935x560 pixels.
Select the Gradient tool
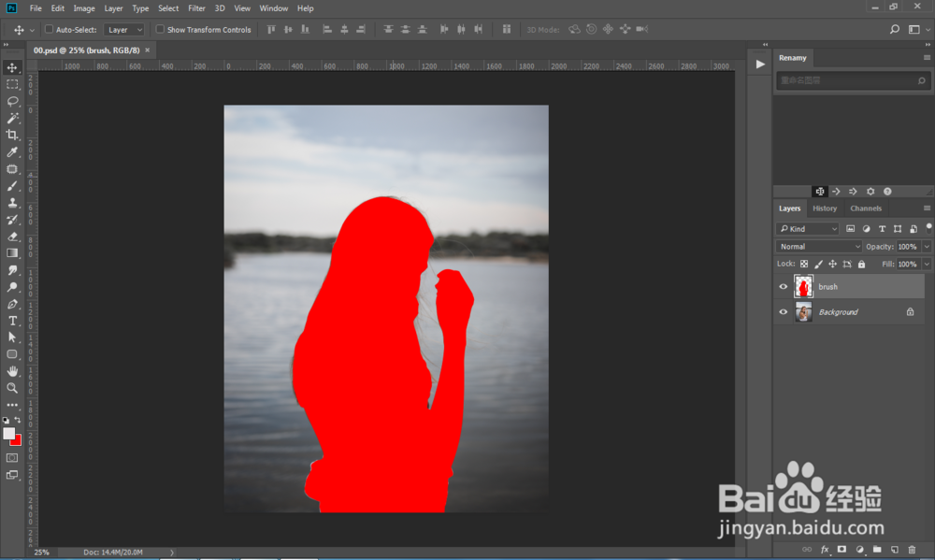click(x=12, y=252)
